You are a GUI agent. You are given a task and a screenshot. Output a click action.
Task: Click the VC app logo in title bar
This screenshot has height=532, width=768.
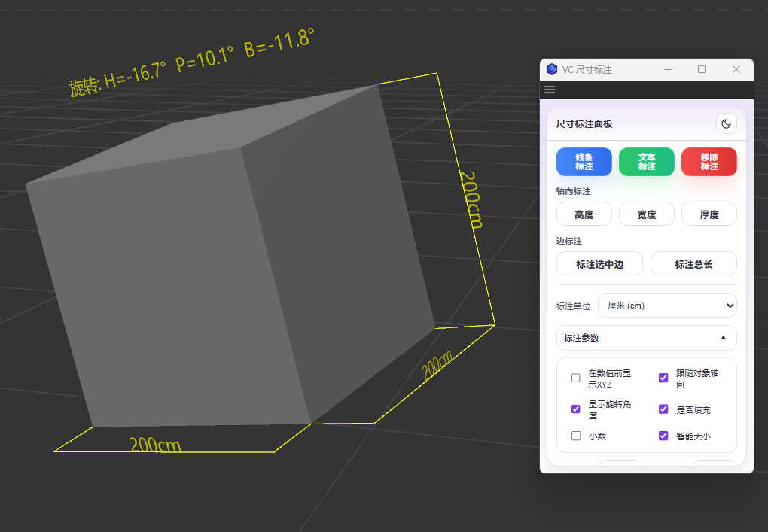point(552,69)
